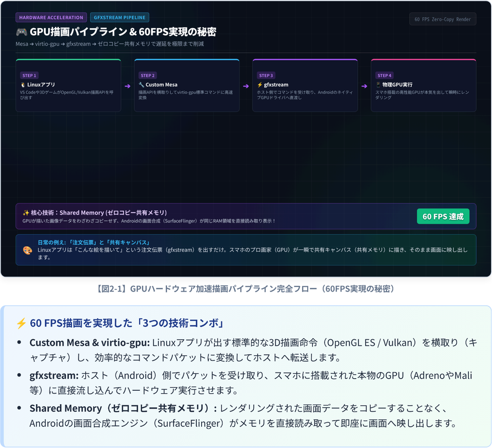
Task: Click the sparkle icon beside 核心技術
Action: [x=26, y=213]
